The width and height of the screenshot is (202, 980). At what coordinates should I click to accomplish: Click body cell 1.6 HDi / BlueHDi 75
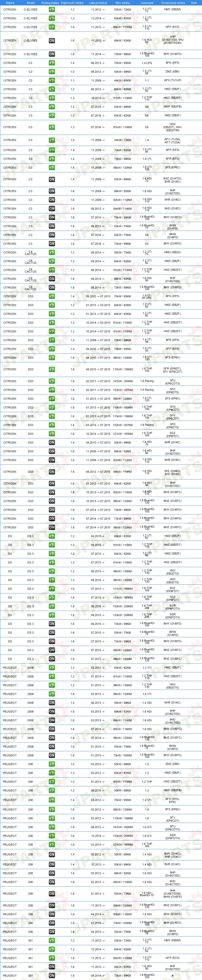click(x=147, y=894)
